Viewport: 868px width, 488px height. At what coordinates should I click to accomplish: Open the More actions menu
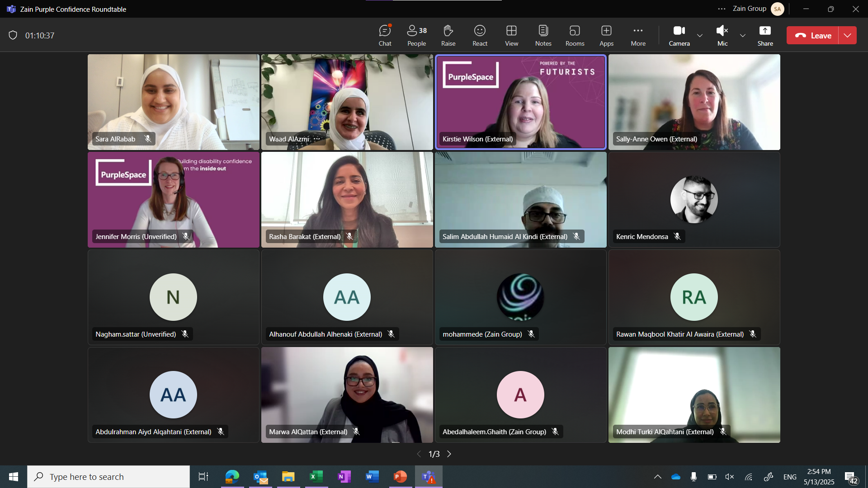coord(638,35)
